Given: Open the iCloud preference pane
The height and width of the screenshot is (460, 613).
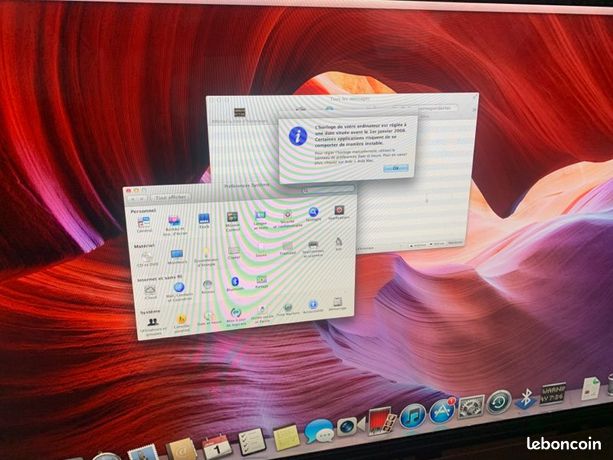Looking at the screenshot, I should 150,292.
